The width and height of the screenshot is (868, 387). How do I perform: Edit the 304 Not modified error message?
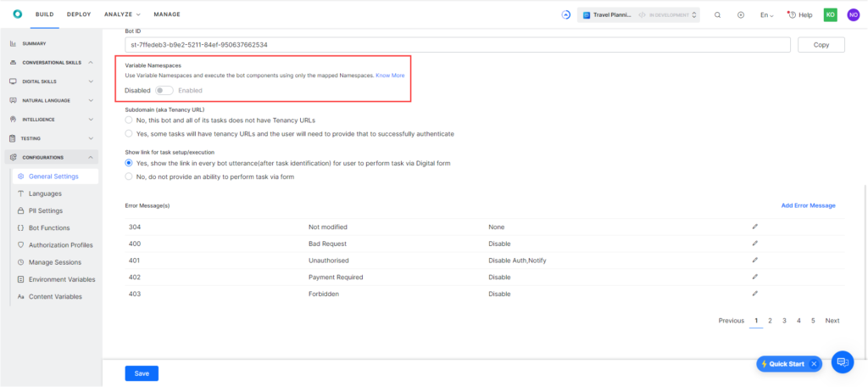click(x=754, y=227)
